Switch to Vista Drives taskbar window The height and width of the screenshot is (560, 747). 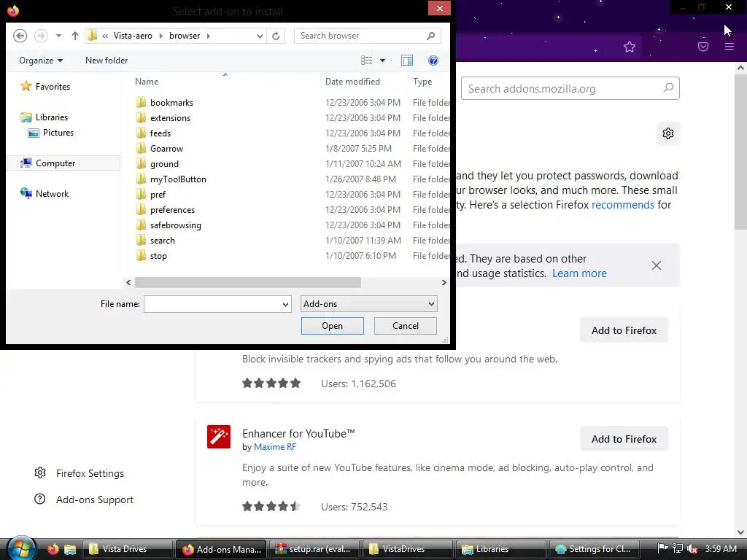[x=127, y=549]
